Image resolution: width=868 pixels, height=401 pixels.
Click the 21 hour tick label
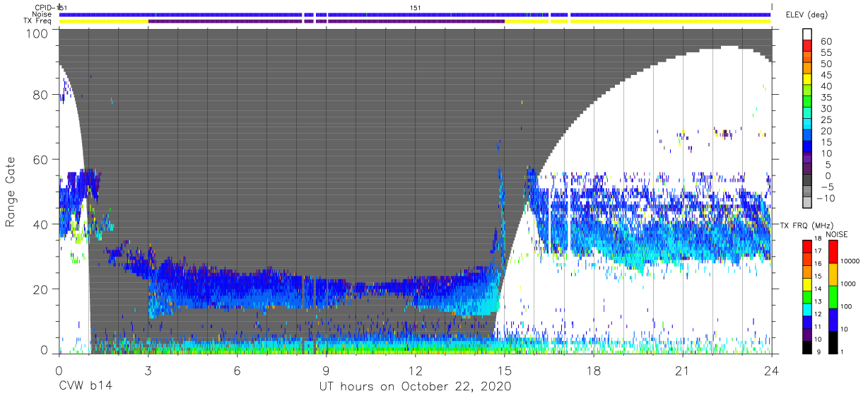(683, 371)
